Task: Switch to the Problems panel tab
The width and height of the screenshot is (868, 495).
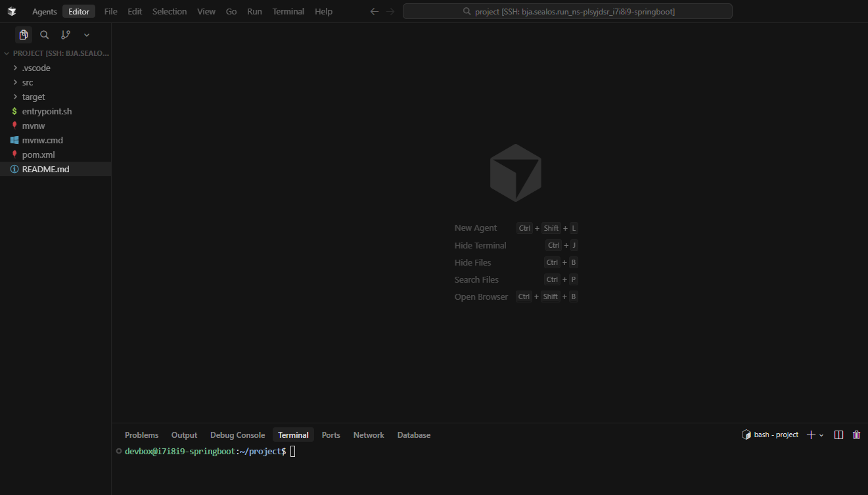Action: [x=141, y=435]
